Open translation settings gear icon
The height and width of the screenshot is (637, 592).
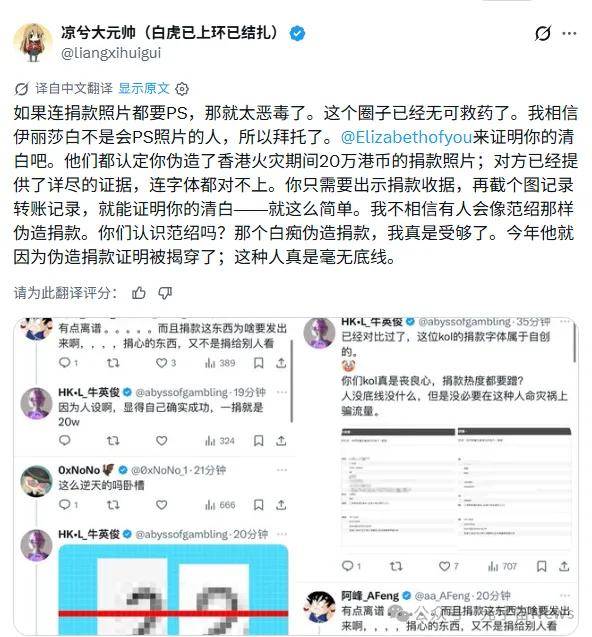point(182,89)
